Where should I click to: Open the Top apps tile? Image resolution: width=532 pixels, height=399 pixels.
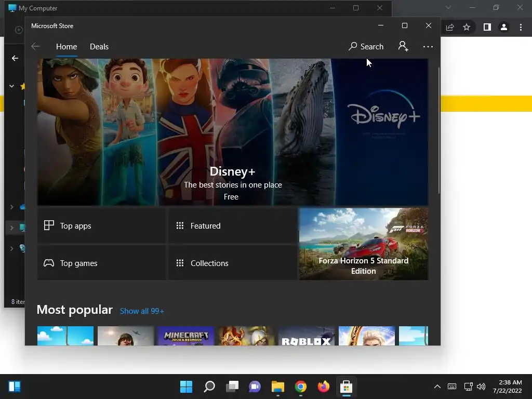[x=102, y=225]
